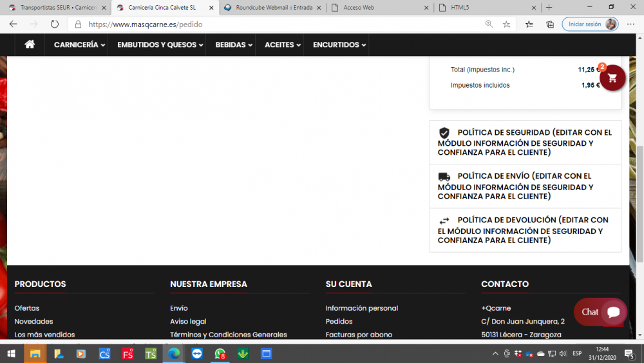The width and height of the screenshot is (644, 363).
Task: Click the ESP language indicator
Action: pyautogui.click(x=577, y=353)
